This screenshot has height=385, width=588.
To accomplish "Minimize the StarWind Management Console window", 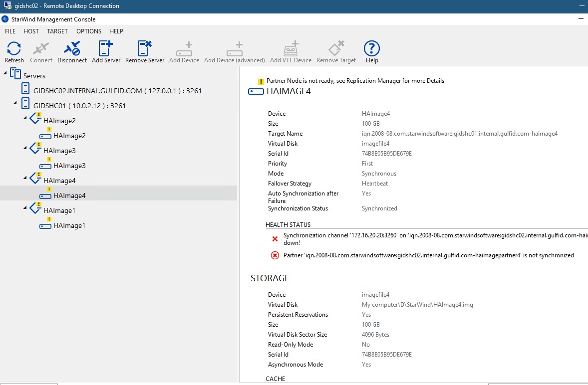I will click(x=581, y=19).
